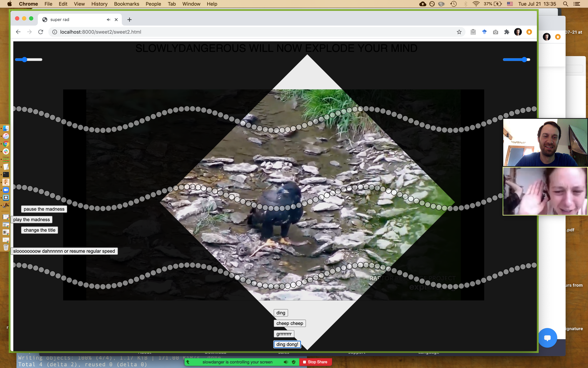
Task: Open TextEdit from the Dock
Action: (6, 167)
